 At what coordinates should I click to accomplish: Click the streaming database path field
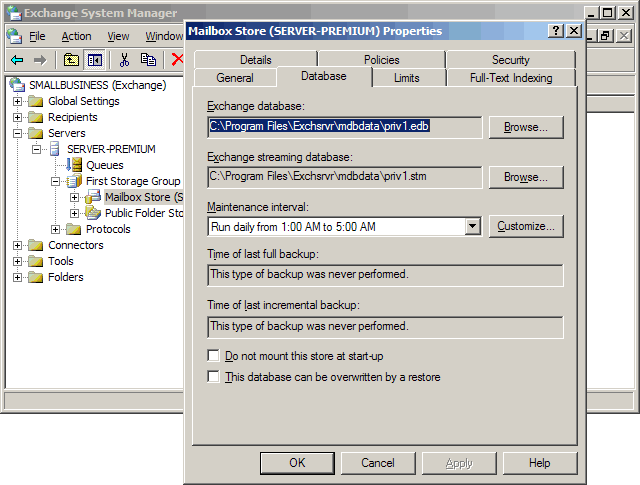tap(345, 177)
